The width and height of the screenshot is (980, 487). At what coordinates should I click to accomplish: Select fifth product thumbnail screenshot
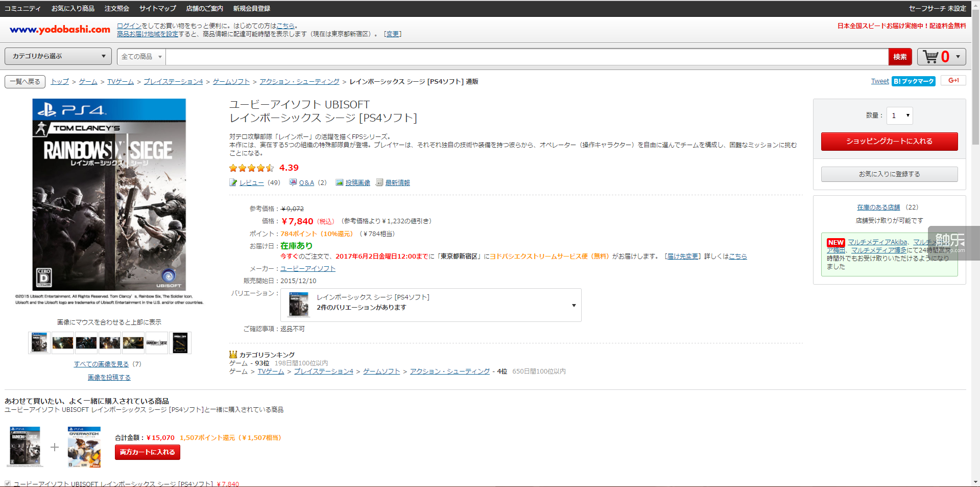tap(133, 343)
